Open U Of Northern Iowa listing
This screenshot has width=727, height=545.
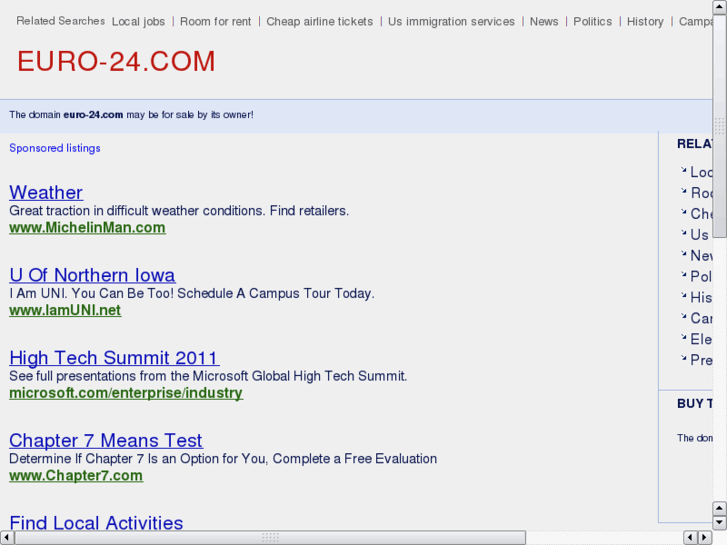coord(92,275)
